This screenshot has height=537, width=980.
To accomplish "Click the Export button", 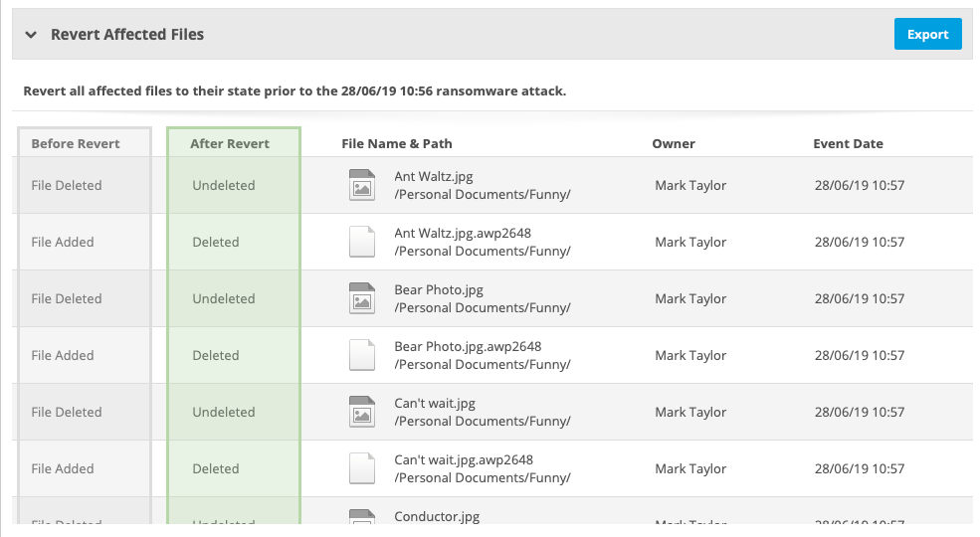I will (x=927, y=34).
